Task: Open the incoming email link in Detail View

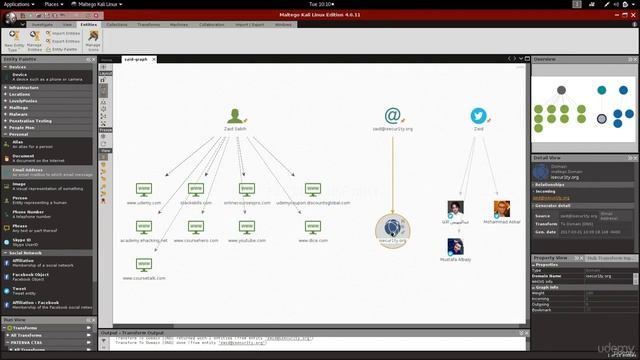Action: [551, 198]
